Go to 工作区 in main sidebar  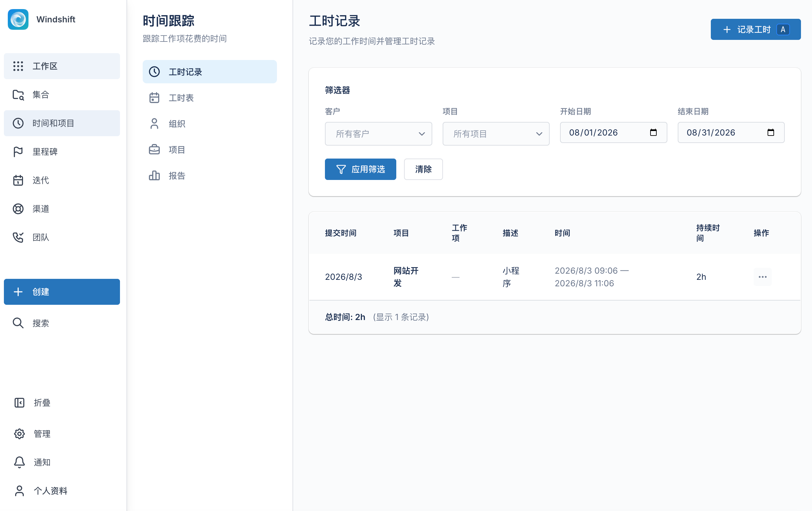pos(62,66)
